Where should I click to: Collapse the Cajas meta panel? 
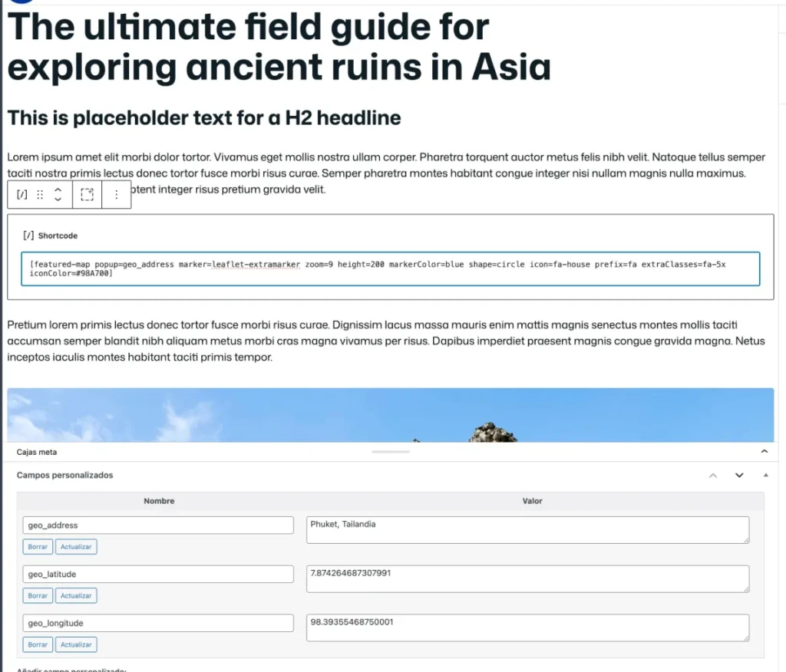764,452
